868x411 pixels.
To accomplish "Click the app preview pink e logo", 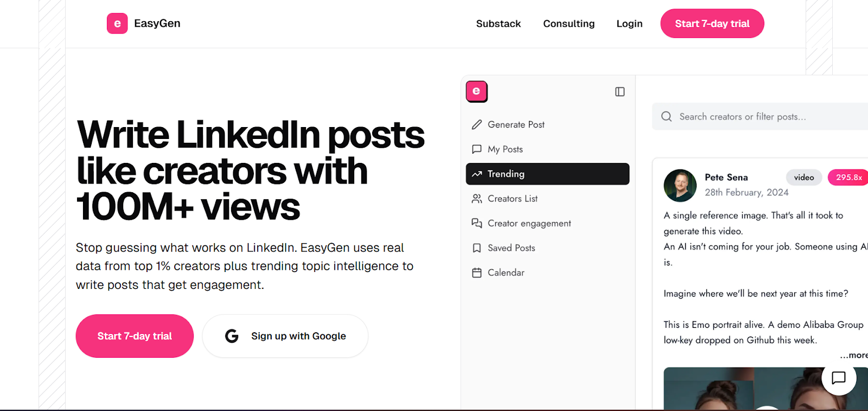I will pos(476,91).
